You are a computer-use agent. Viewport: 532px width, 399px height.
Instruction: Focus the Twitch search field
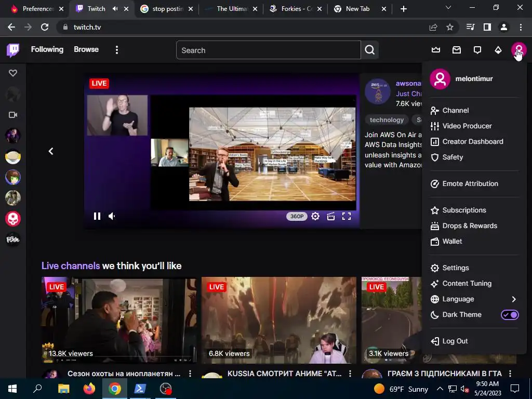click(269, 50)
